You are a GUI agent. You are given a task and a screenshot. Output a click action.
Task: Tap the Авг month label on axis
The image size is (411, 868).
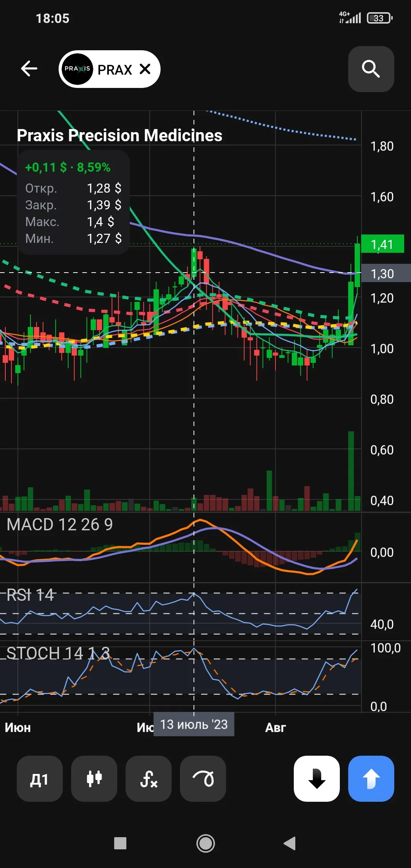(276, 728)
